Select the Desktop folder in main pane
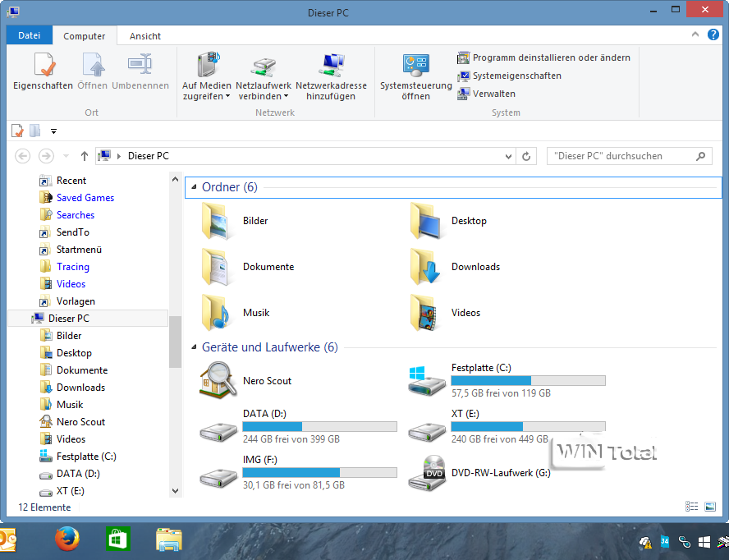This screenshot has width=729, height=560. coord(447,221)
